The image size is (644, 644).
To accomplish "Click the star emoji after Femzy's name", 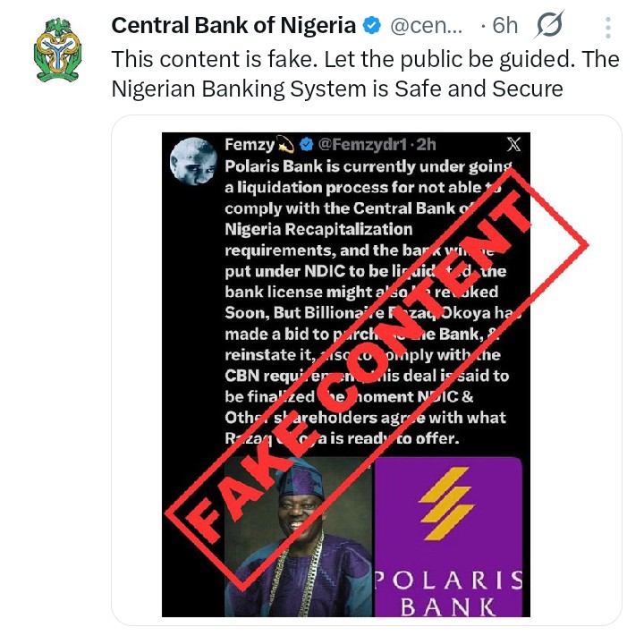I will [285, 145].
